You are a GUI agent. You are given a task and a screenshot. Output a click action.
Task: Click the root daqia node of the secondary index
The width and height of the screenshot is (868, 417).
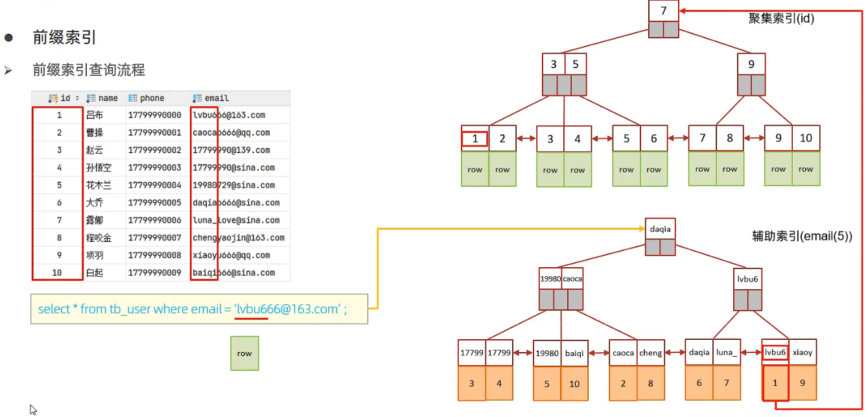[661, 230]
